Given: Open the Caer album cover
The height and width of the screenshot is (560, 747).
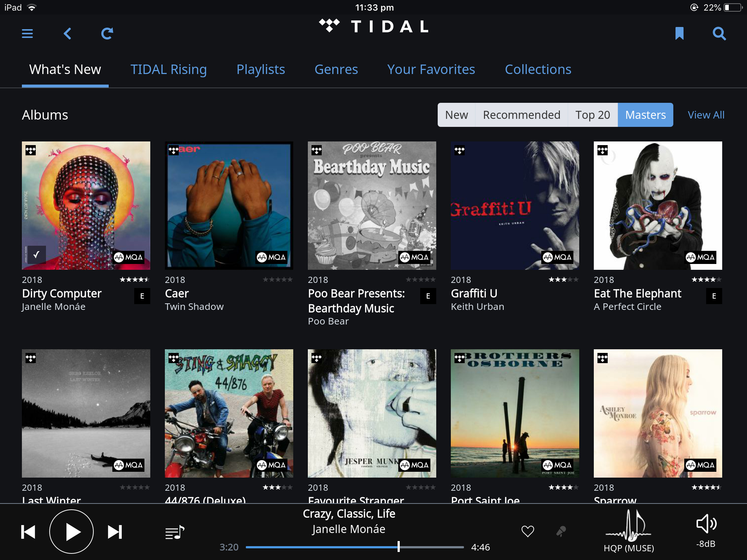Looking at the screenshot, I should (229, 206).
